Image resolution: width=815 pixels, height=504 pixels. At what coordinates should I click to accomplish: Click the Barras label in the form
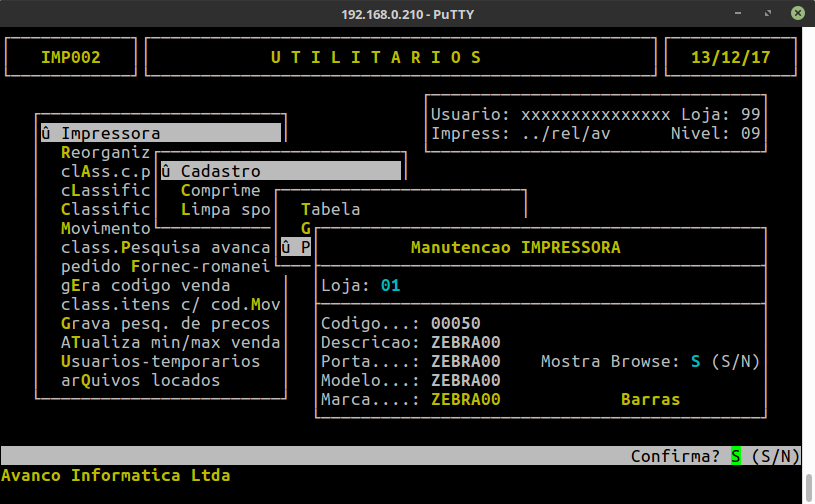pos(650,399)
